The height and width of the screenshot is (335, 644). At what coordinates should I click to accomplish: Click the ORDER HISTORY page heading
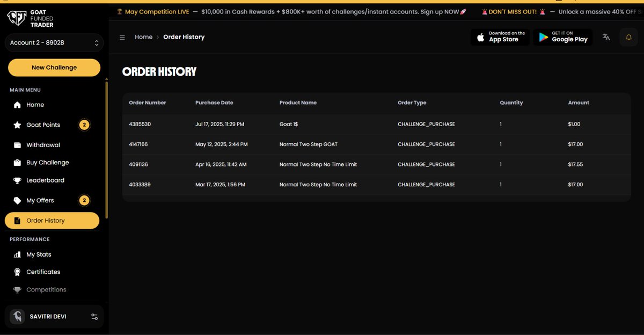click(159, 72)
